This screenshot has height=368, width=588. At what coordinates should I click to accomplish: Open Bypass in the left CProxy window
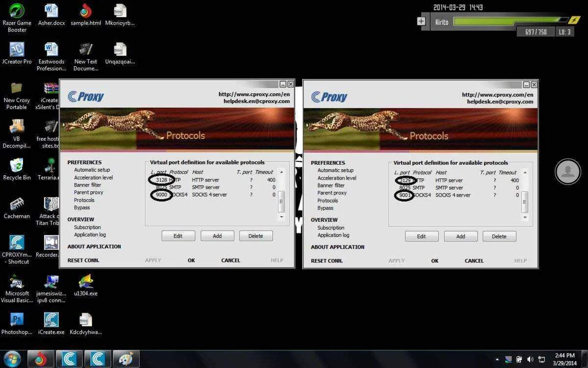tap(82, 208)
